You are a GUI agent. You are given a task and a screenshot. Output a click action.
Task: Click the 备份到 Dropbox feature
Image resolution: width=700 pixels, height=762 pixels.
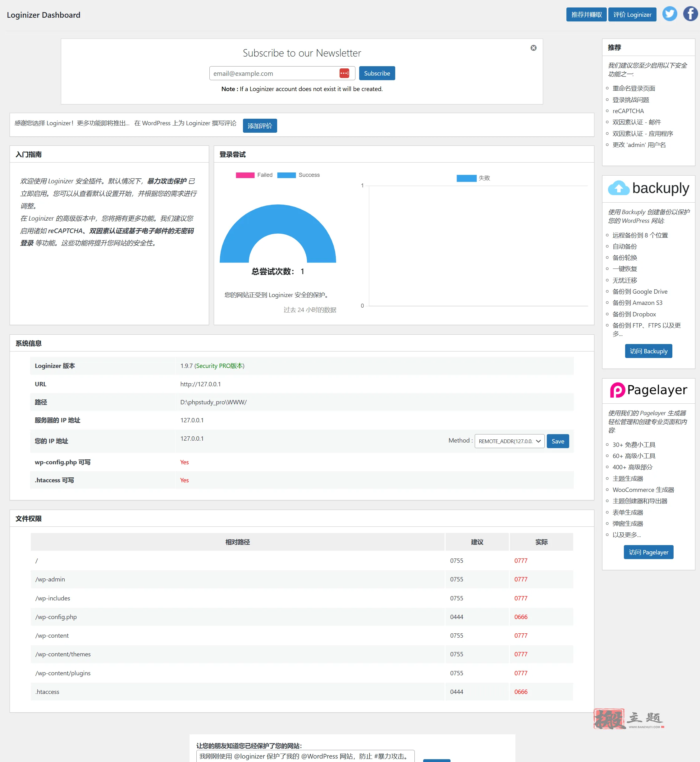click(634, 314)
